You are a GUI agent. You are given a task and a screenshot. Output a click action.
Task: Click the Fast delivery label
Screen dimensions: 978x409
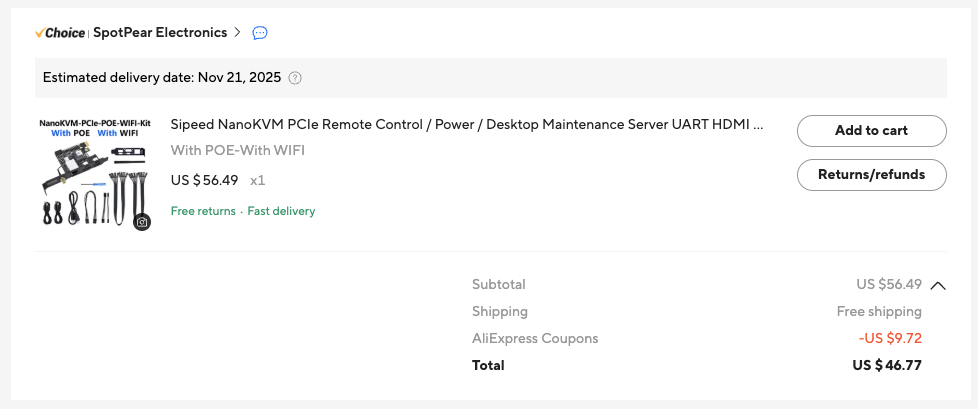pyautogui.click(x=281, y=211)
